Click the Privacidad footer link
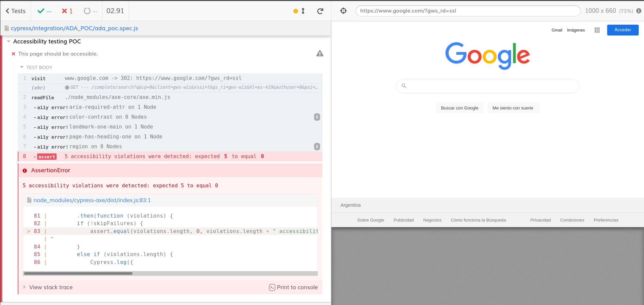644x305 pixels. (540, 220)
